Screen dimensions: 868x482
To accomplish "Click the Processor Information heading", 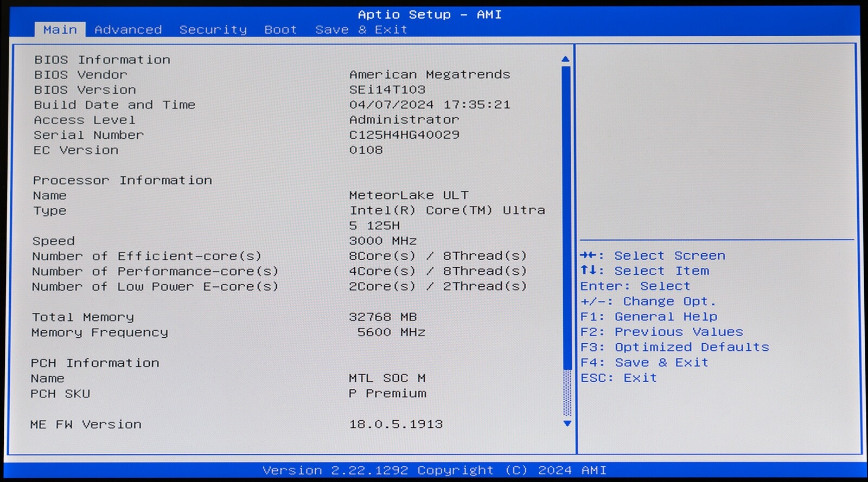I will pyautogui.click(x=123, y=181).
